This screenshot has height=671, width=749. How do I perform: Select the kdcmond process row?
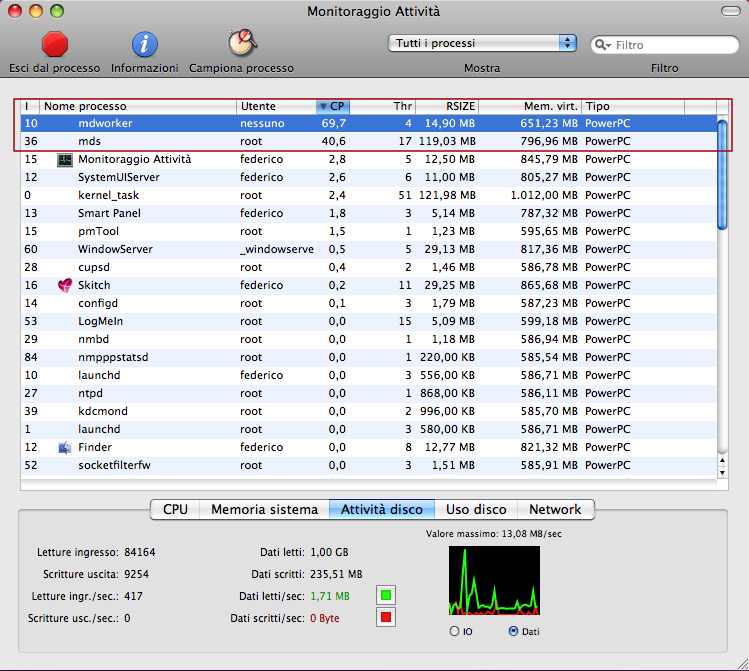coord(369,411)
